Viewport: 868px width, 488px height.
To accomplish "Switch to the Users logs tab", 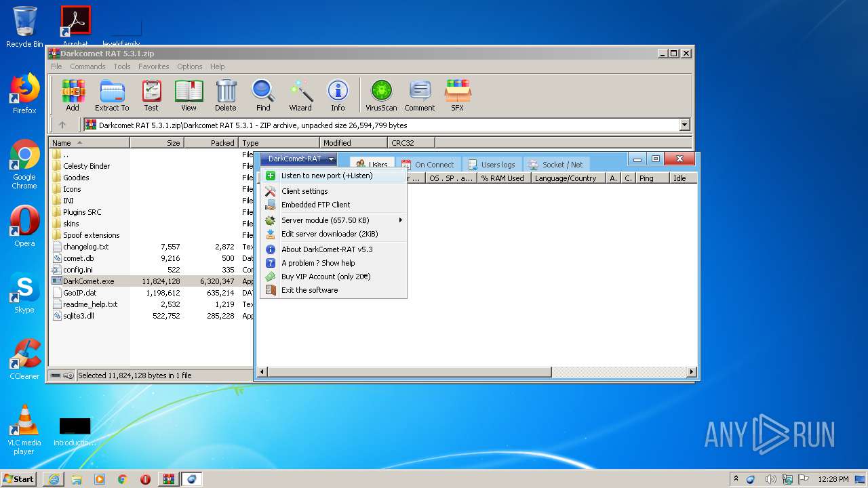I will coord(492,164).
